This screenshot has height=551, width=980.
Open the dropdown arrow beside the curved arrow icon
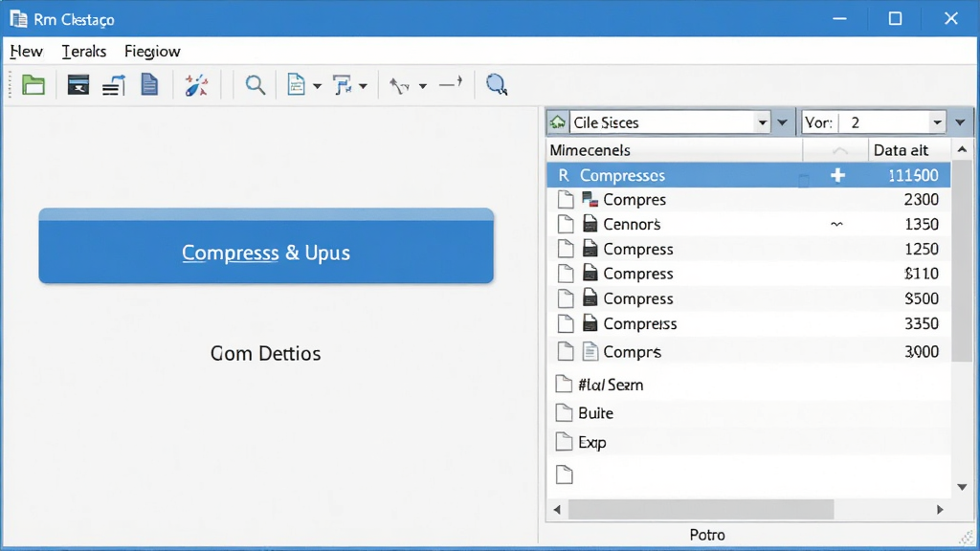click(x=422, y=86)
